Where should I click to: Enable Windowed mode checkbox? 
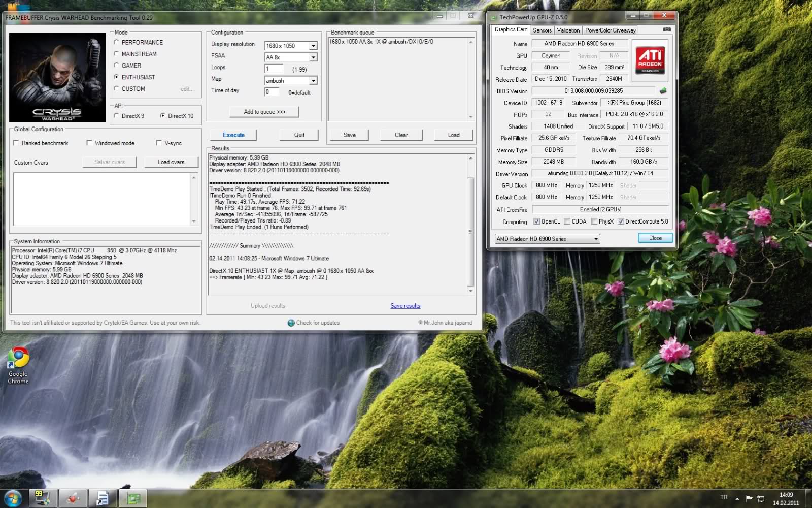point(90,143)
